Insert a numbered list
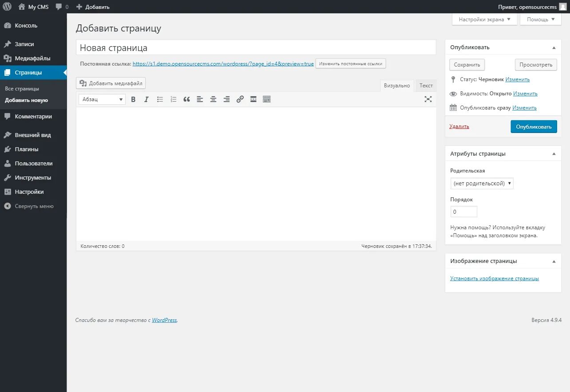 (x=173, y=99)
